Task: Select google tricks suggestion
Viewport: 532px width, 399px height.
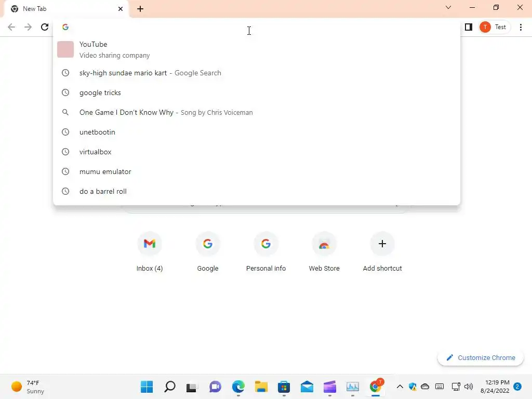Action: 257,92
